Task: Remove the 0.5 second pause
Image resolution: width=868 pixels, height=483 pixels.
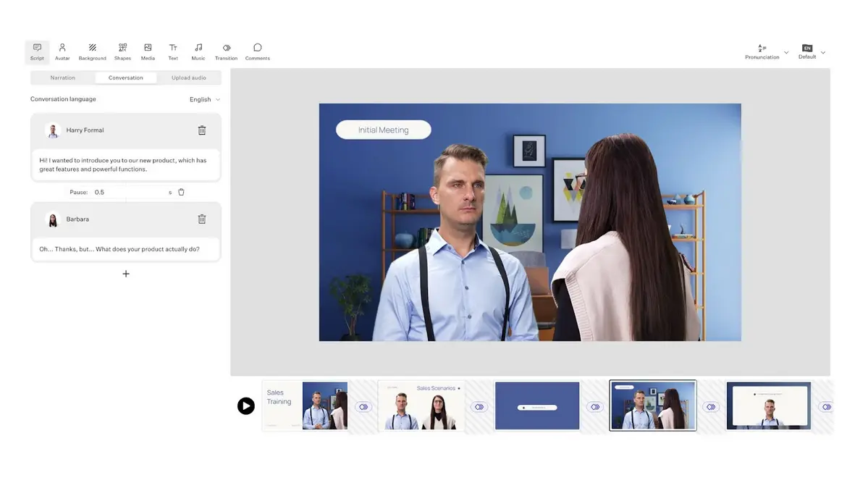Action: (x=181, y=192)
